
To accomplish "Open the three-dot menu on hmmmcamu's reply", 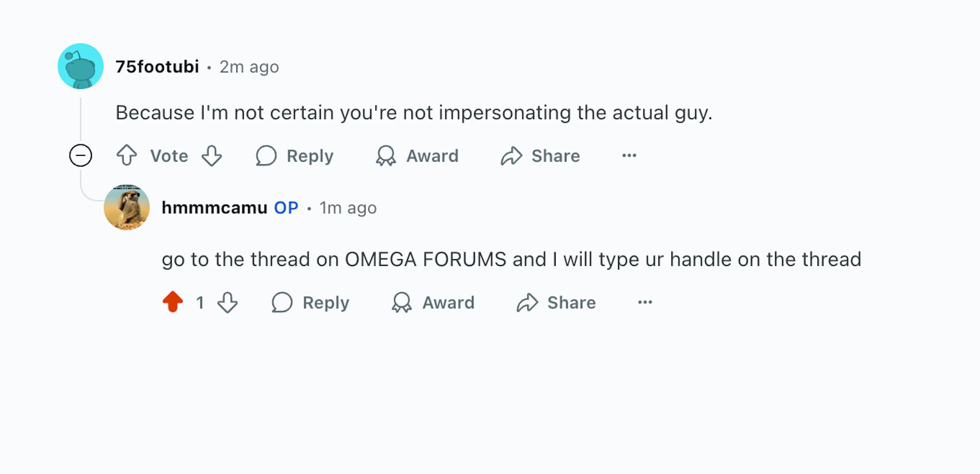I will click(x=645, y=302).
